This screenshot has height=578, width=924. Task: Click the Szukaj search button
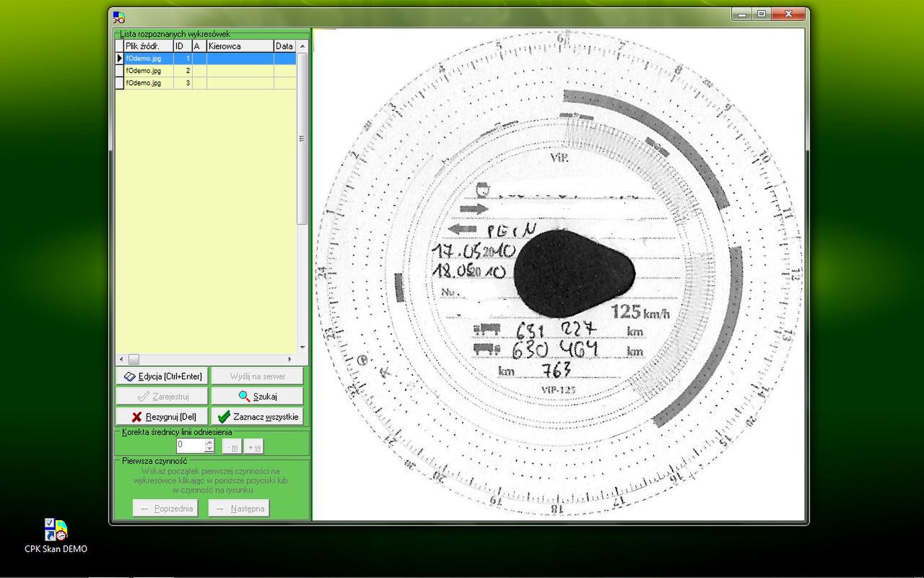point(257,397)
